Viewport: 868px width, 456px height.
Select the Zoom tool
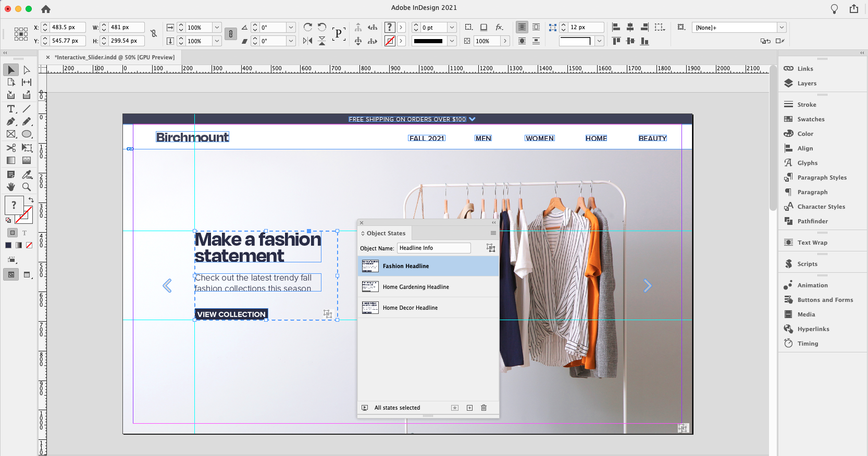pyautogui.click(x=27, y=186)
